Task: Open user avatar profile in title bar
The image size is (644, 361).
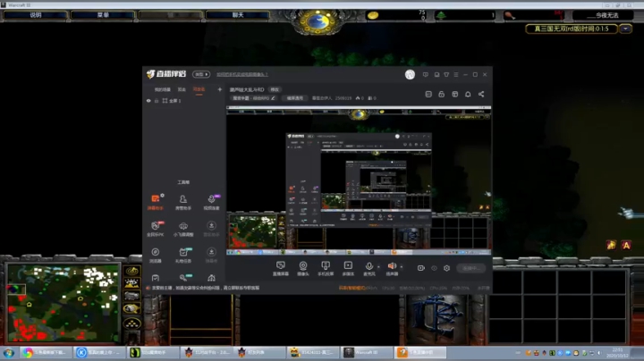Action: 410,74
